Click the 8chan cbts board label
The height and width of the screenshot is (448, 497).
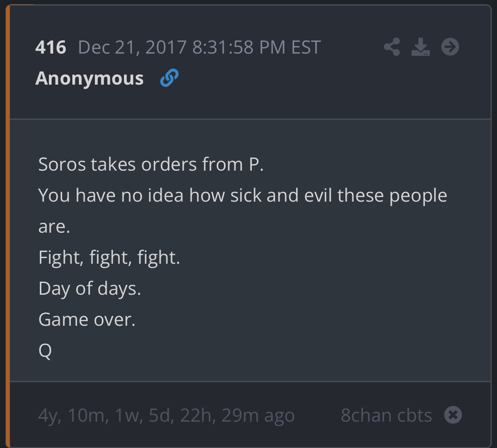pyautogui.click(x=386, y=415)
